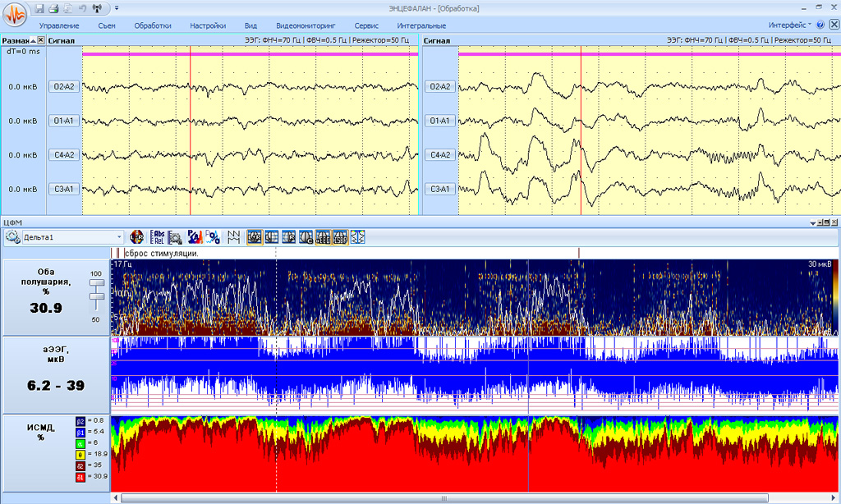
Task: Click the gear icon beside Дельта1 box
Action: [13, 237]
